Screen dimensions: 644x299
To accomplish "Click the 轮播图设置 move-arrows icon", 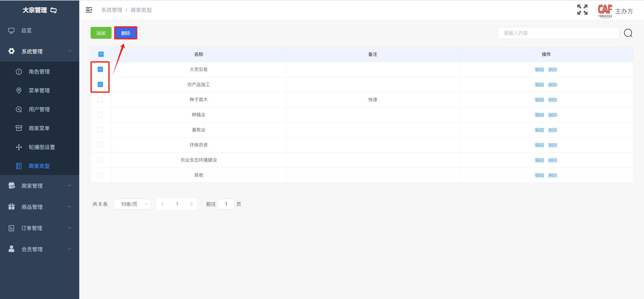I will [19, 147].
